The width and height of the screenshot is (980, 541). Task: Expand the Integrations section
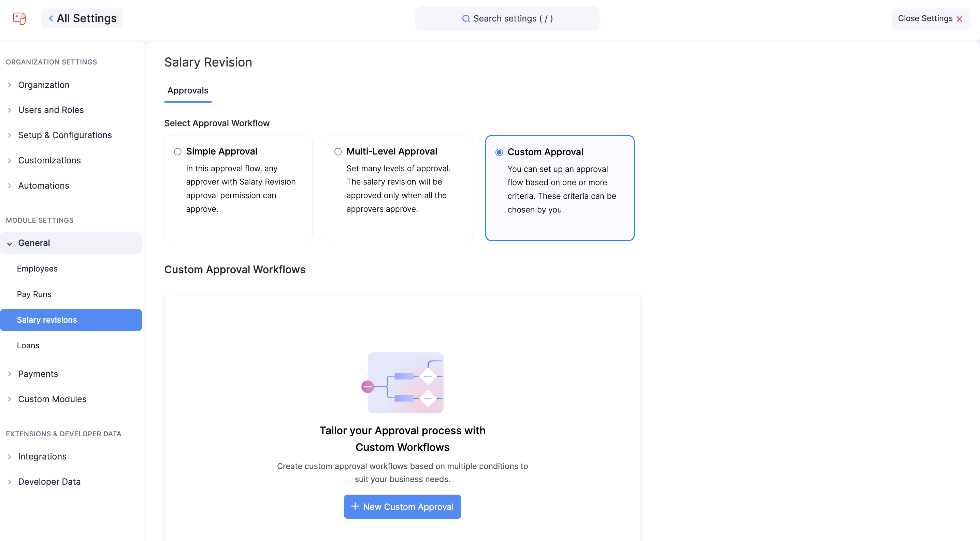coord(42,456)
